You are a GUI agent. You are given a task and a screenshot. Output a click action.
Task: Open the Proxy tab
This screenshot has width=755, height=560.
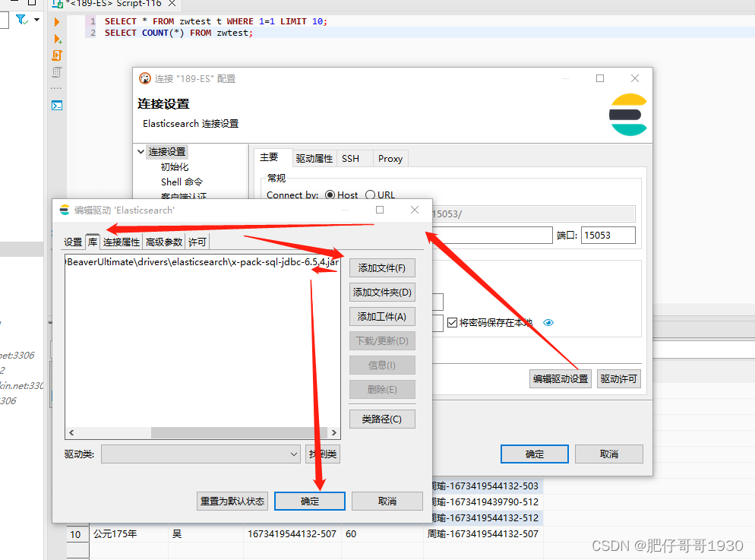390,158
